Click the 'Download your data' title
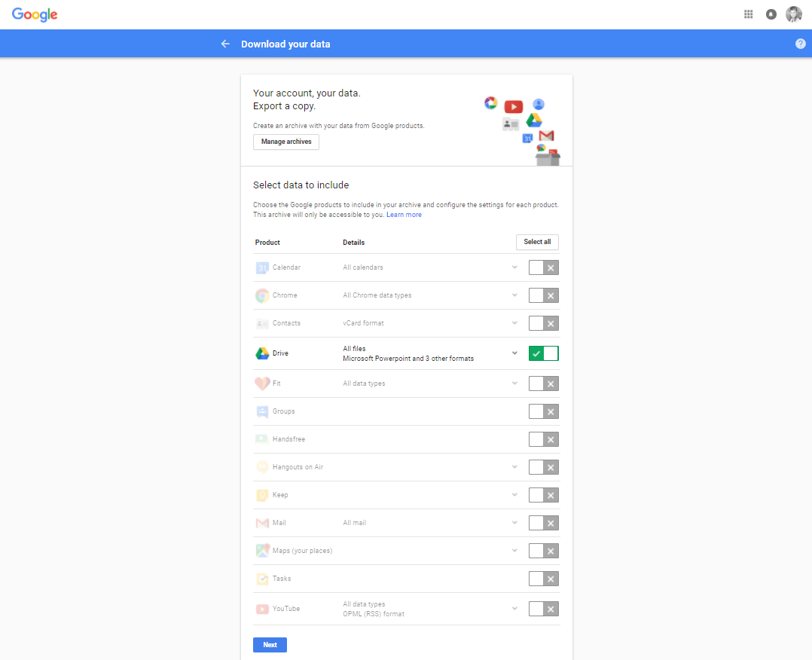The width and height of the screenshot is (812, 660). click(286, 44)
